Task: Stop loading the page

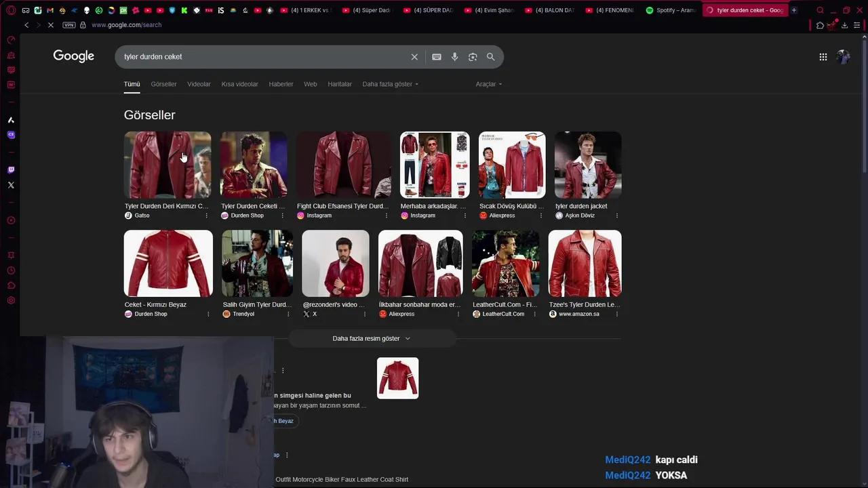Action: (51, 25)
